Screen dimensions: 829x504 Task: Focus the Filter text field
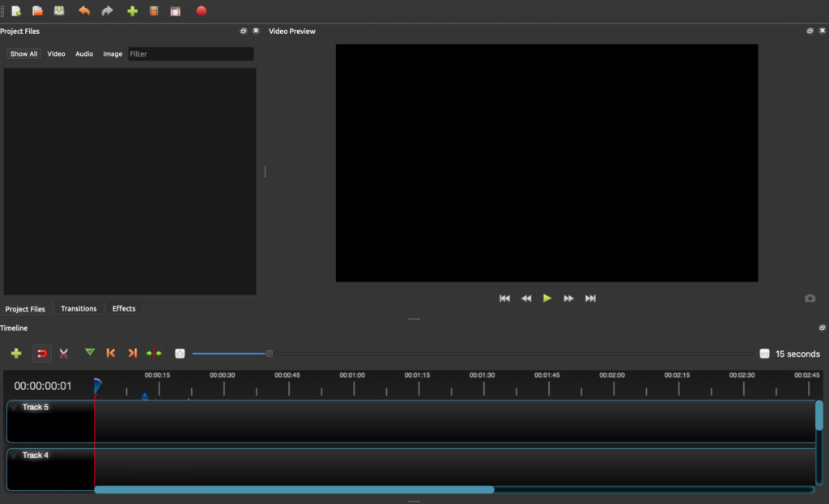pyautogui.click(x=190, y=54)
